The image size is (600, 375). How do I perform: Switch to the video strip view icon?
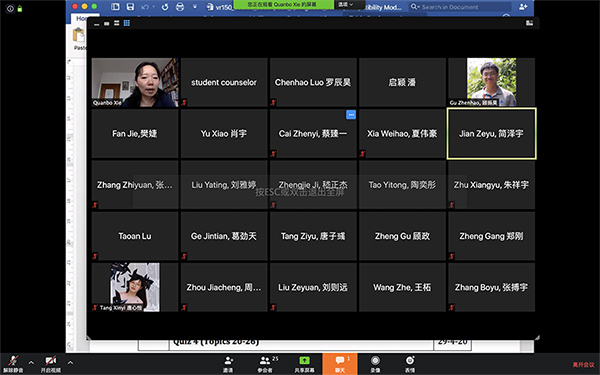117,23
